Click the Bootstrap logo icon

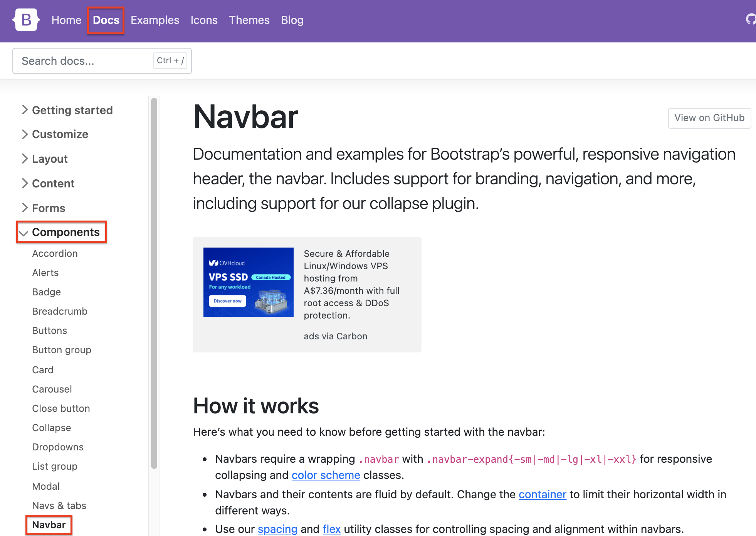(x=26, y=20)
